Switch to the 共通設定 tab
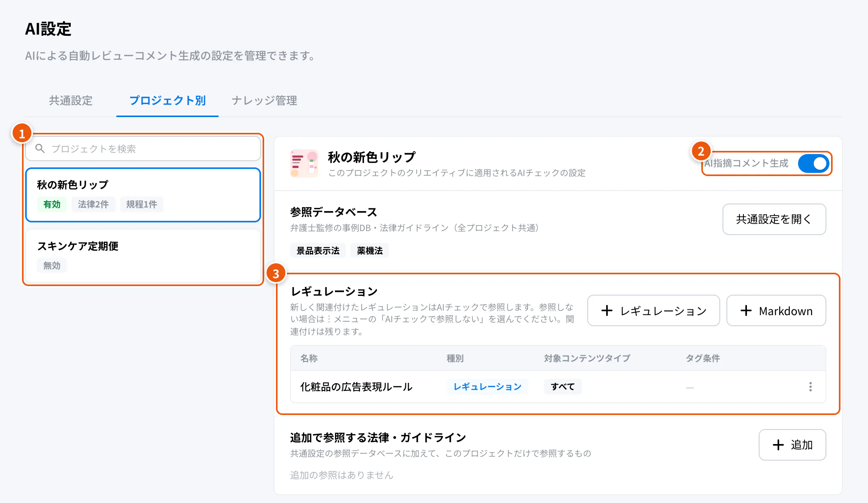868x503 pixels. click(71, 101)
